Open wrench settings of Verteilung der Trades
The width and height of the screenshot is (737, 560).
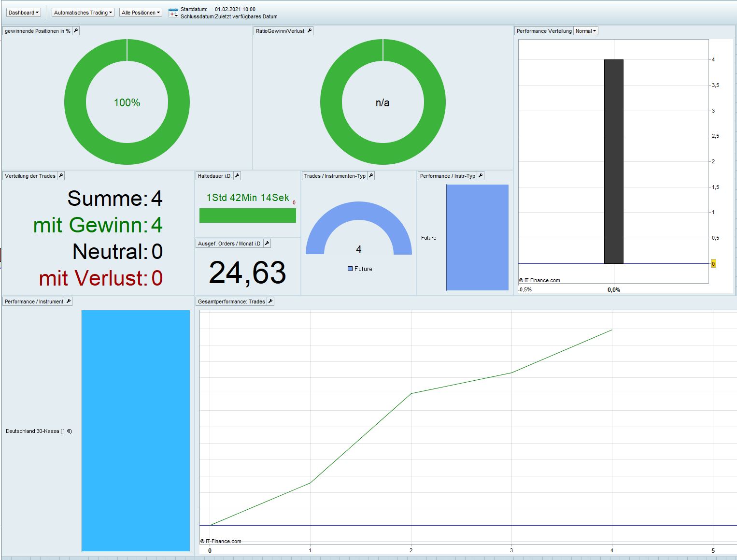tap(61, 176)
